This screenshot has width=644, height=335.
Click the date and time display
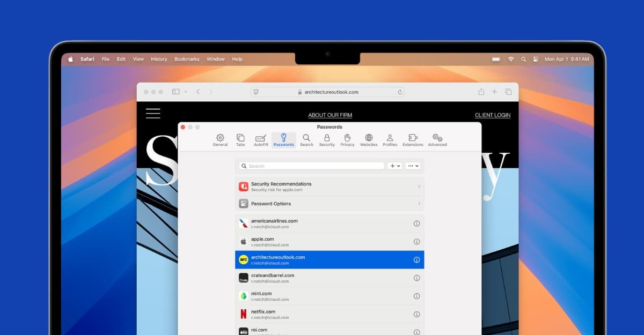[x=567, y=59]
